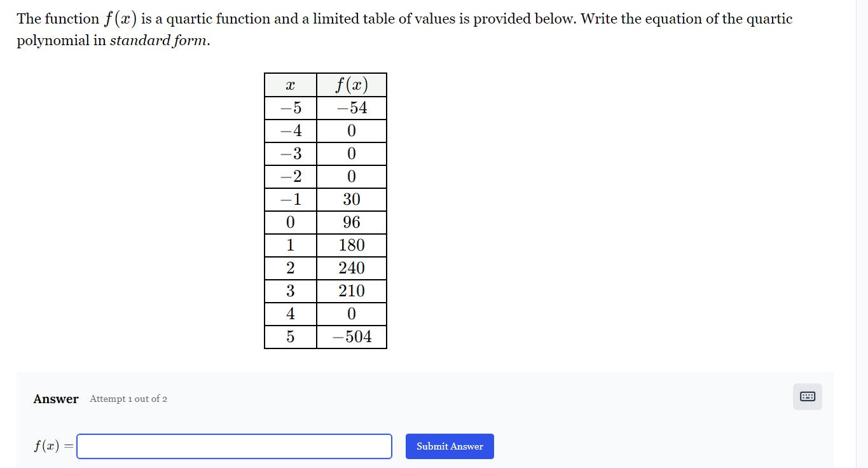The width and height of the screenshot is (868, 468).
Task: Click the x value −5 cell
Action: [291, 108]
